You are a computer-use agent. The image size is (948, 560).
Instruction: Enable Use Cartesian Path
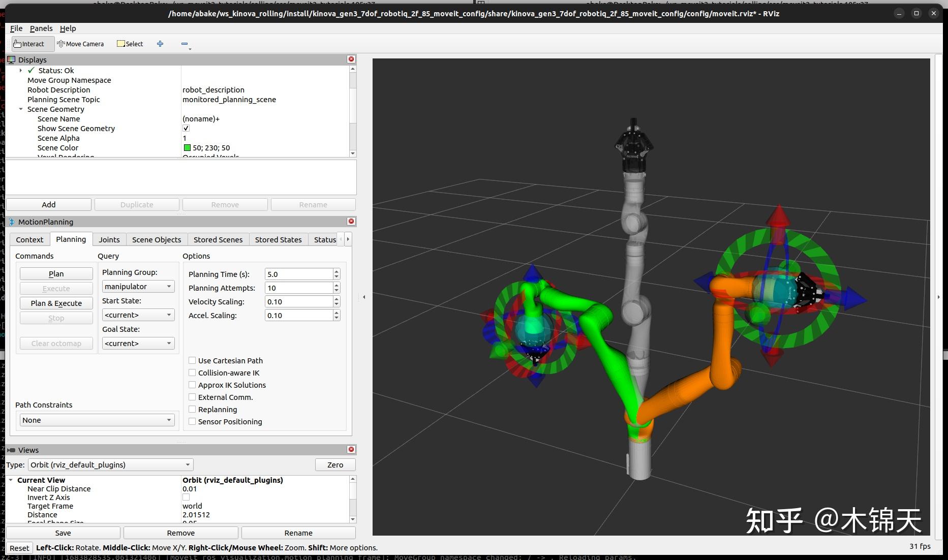(x=192, y=360)
